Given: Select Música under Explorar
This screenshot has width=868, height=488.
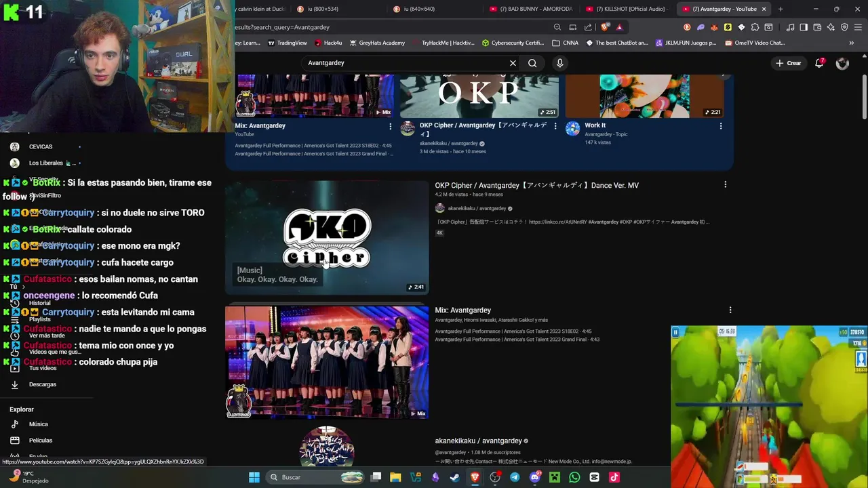Looking at the screenshot, I should [38, 424].
